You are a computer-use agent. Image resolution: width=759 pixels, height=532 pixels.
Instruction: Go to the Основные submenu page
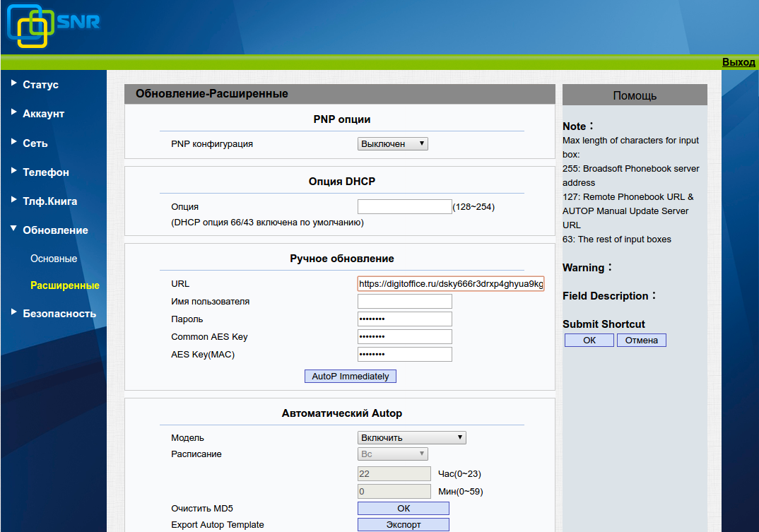54,259
